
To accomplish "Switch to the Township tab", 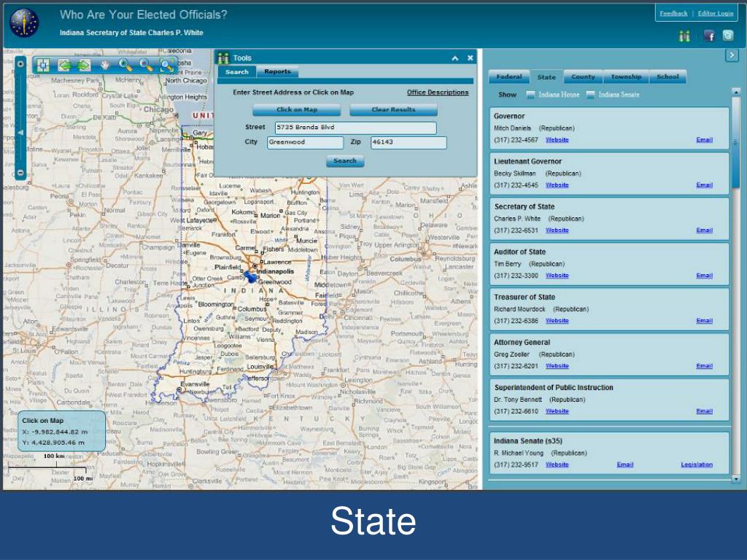I will pos(626,77).
